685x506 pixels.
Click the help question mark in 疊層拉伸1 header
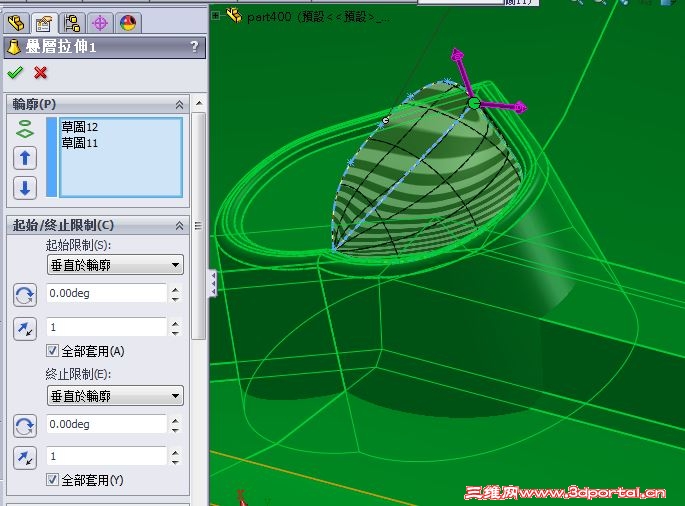point(194,46)
